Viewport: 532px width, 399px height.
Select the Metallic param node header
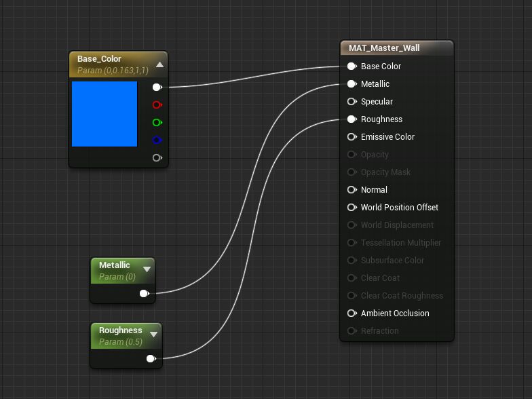coord(123,271)
